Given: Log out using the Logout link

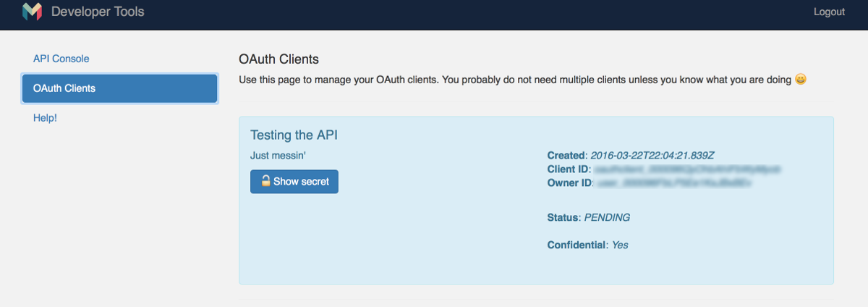Looking at the screenshot, I should [x=829, y=12].
